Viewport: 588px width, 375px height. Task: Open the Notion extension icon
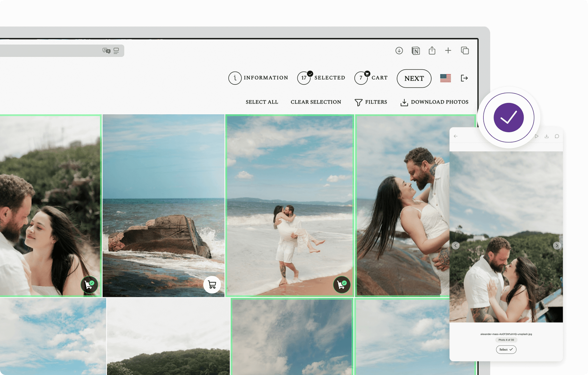(415, 51)
